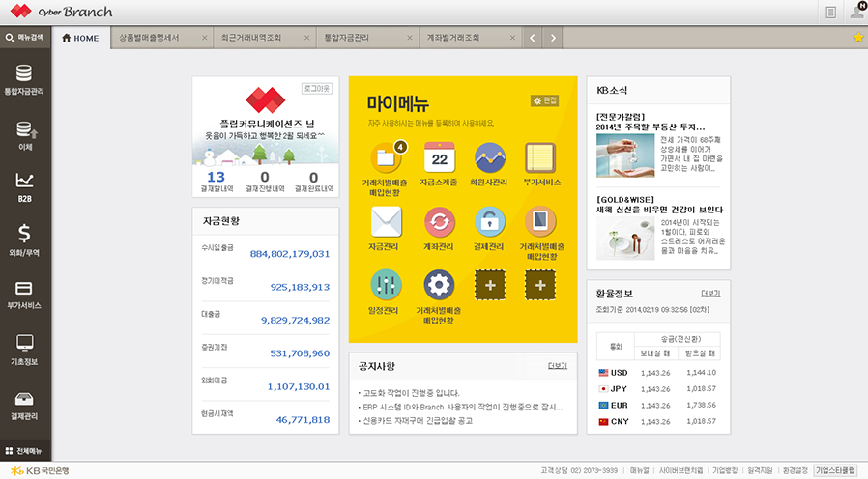Open 결제관리 in the left sidebar
This screenshot has width=868, height=479.
[x=24, y=406]
